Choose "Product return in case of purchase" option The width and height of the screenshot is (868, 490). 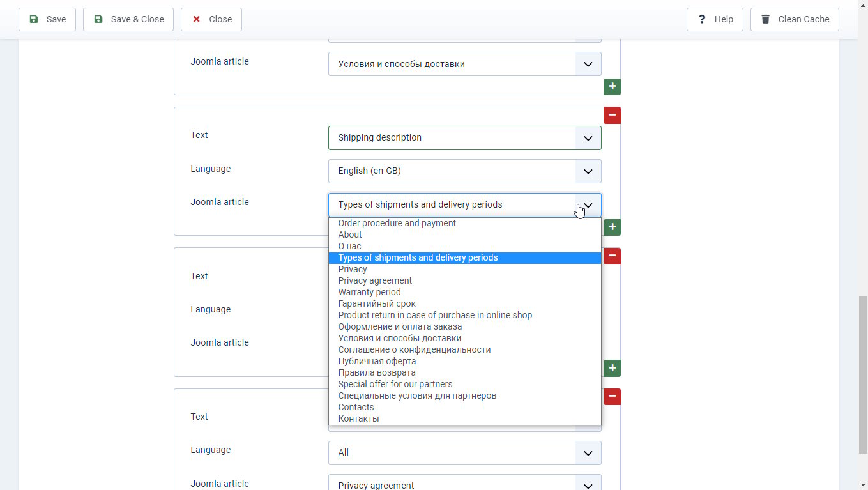[x=434, y=315]
